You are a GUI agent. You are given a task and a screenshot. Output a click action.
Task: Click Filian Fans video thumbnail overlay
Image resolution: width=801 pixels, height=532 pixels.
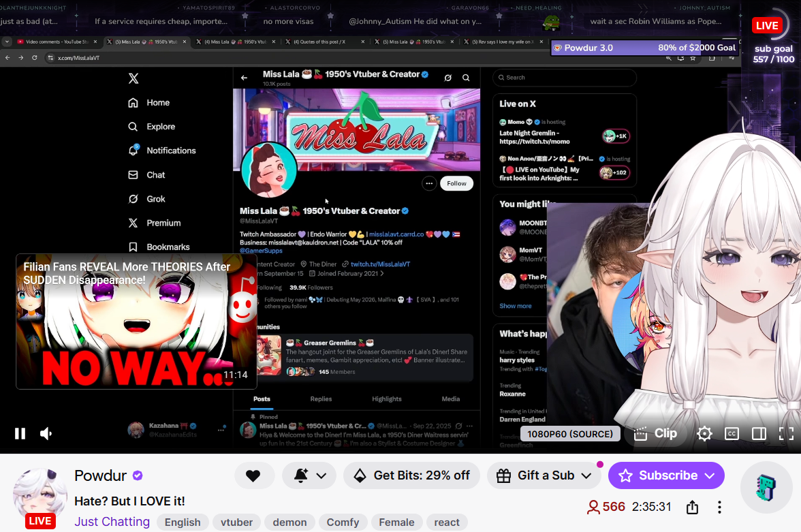pos(136,322)
